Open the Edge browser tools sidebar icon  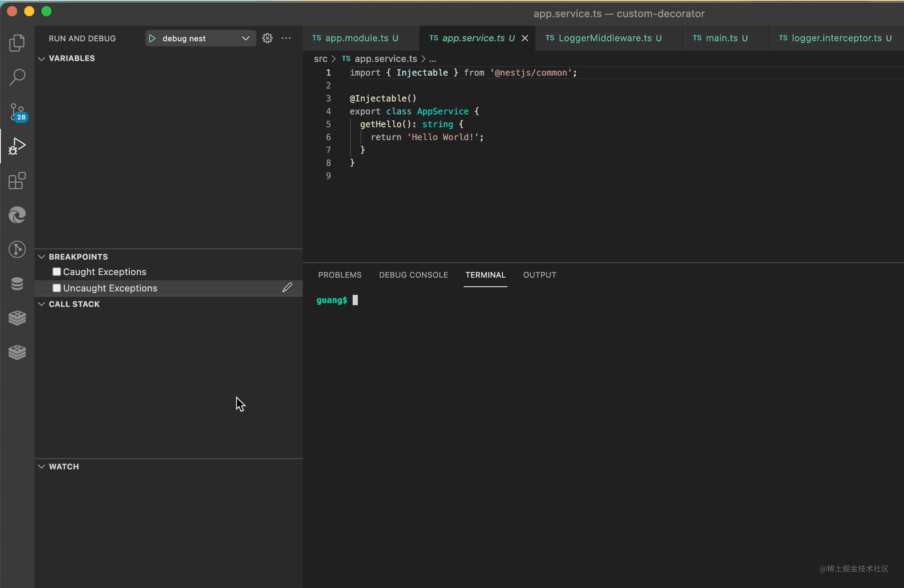click(x=17, y=215)
